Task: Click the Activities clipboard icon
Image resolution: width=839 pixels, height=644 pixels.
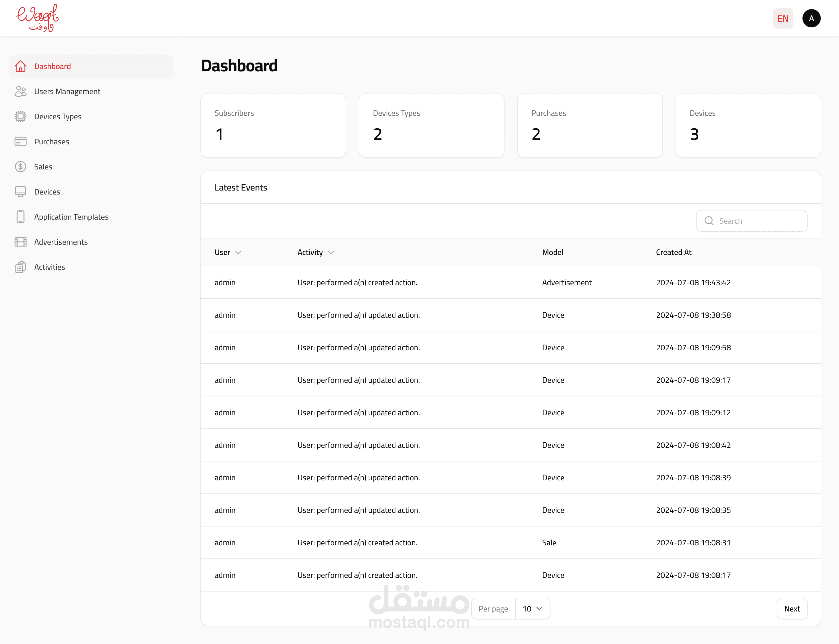Action: click(x=20, y=267)
